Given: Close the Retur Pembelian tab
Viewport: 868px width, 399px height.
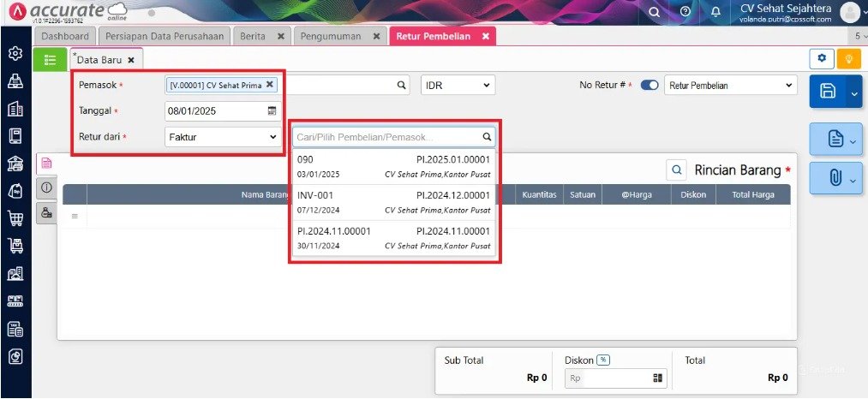Looking at the screenshot, I should tap(486, 36).
